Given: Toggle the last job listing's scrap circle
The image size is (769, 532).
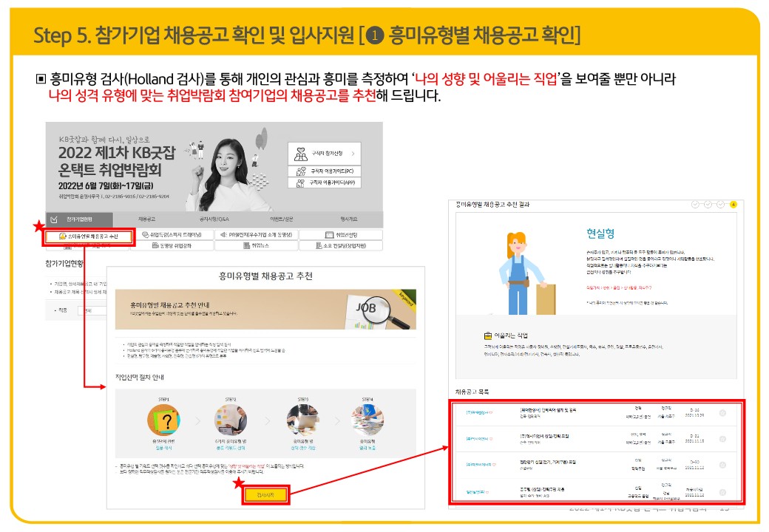Looking at the screenshot, I should pos(722,491).
